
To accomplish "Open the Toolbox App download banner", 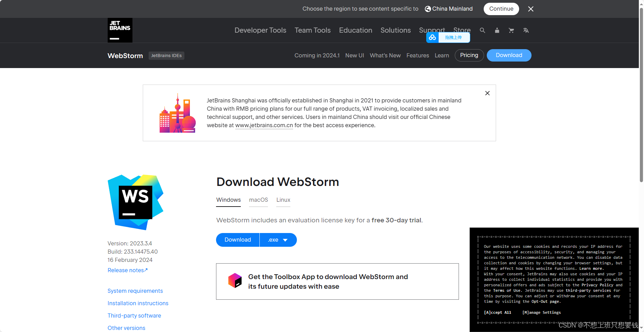I will tap(337, 281).
